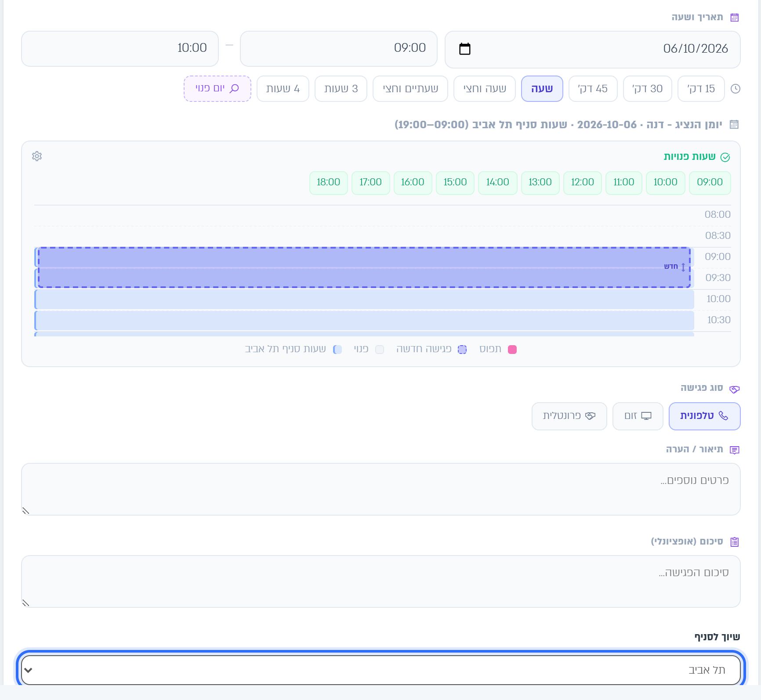The height and width of the screenshot is (700, 761).
Task: Select שעתיים וחצי duration
Action: (410, 89)
